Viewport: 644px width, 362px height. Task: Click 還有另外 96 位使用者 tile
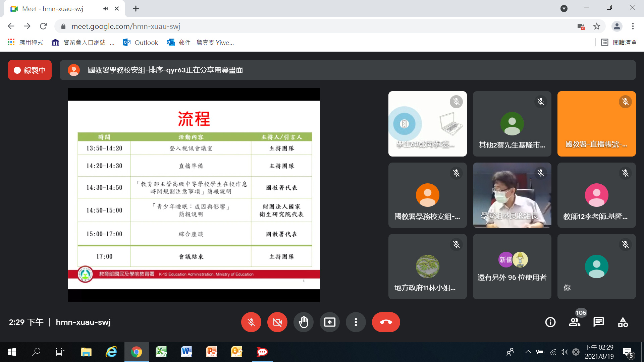[512, 266]
